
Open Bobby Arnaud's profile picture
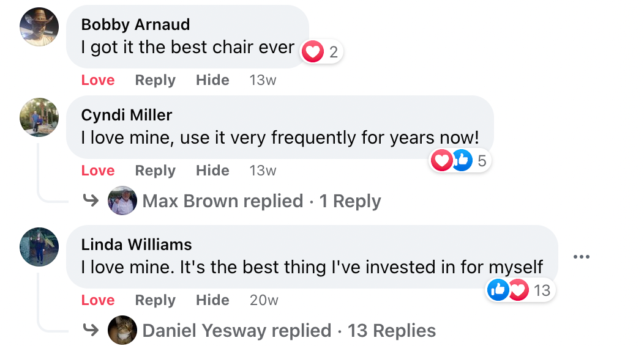point(39,27)
